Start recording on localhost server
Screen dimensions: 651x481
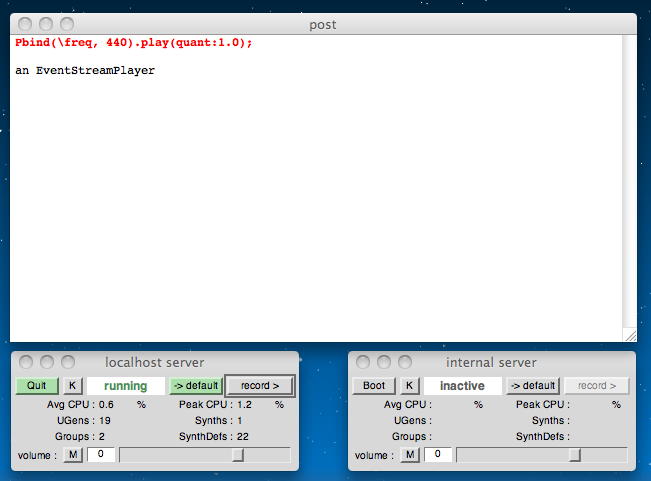coord(260,386)
